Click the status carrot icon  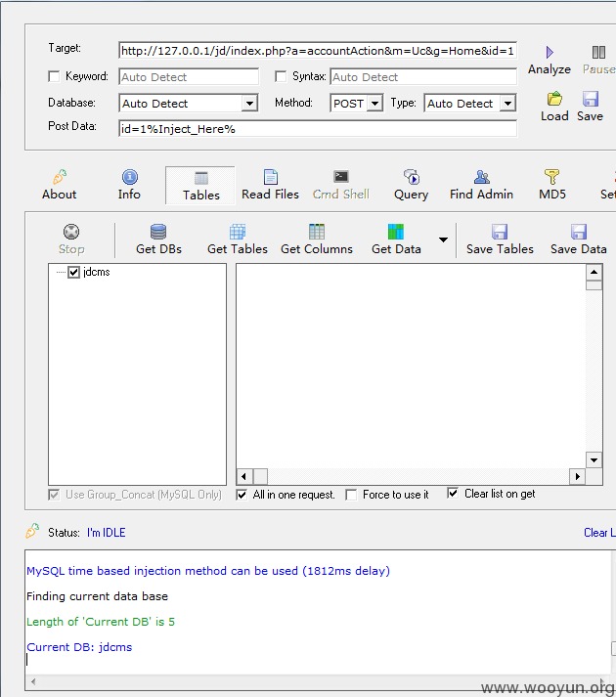(32, 531)
